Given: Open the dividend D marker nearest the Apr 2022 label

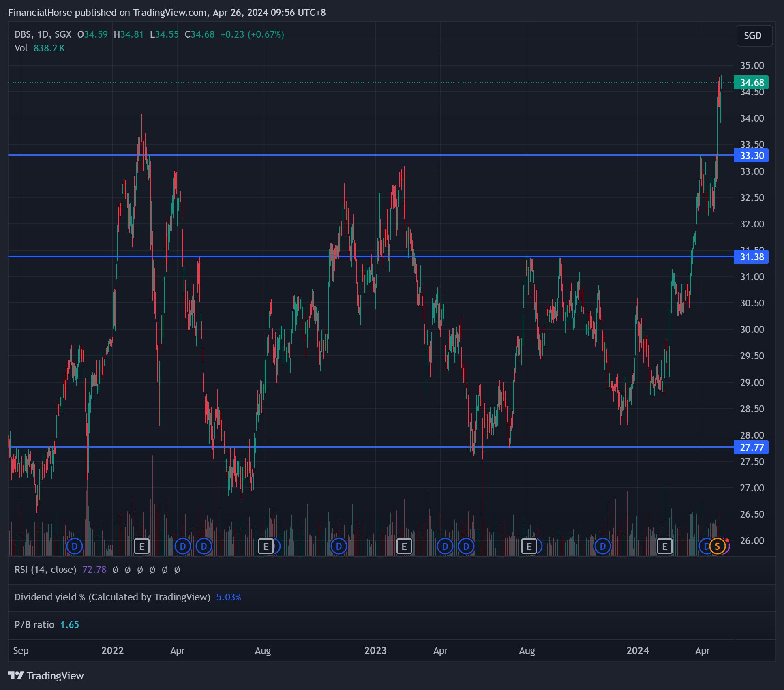Looking at the screenshot, I should pos(183,546).
